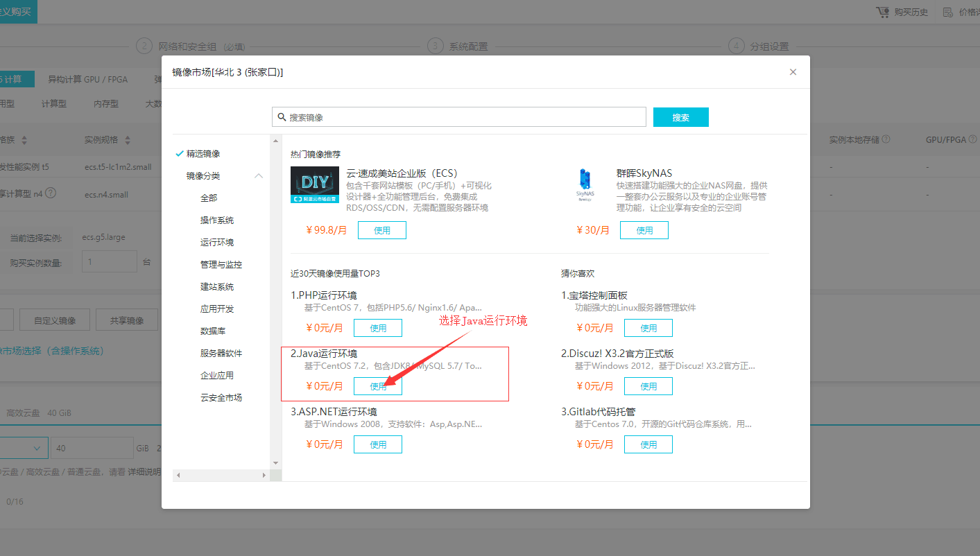Click 使用 for 群晖SkyNAS
This screenshot has width=980, height=556.
click(x=644, y=230)
